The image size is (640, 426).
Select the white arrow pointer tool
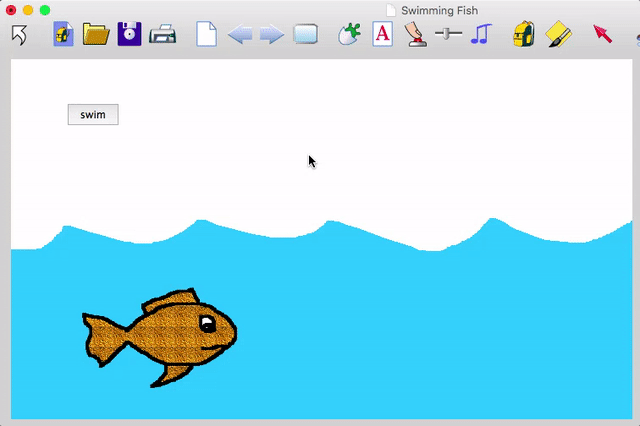coord(19,34)
